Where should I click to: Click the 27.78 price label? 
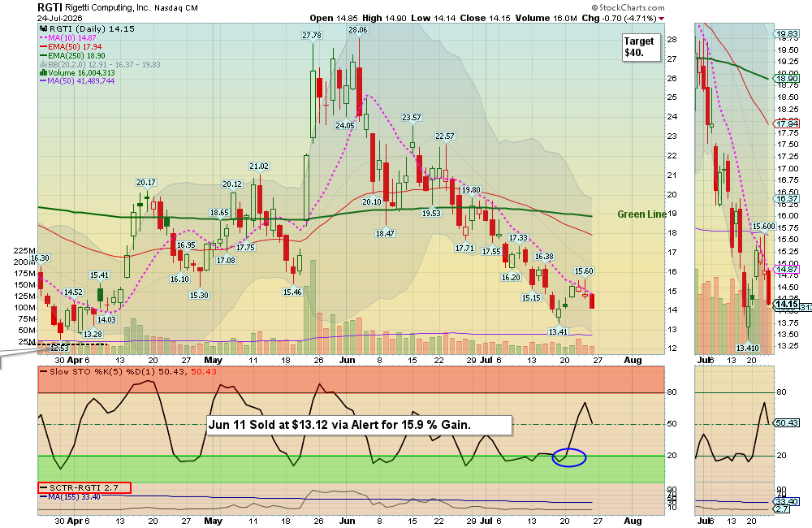(312, 35)
